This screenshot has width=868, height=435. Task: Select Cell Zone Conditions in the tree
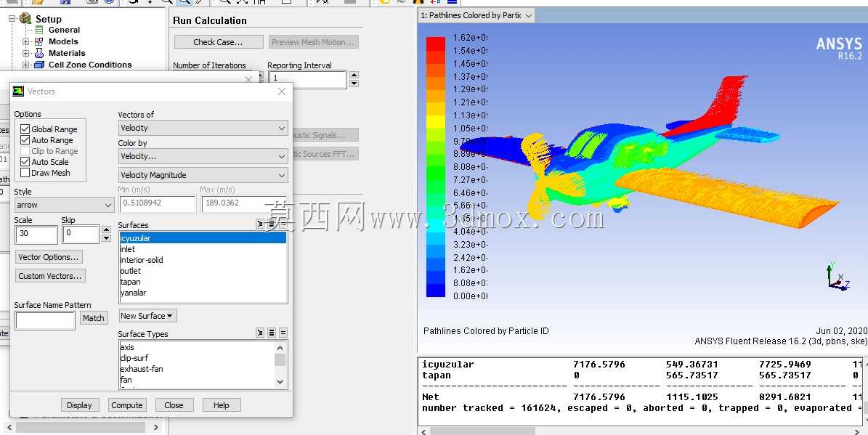(x=90, y=65)
